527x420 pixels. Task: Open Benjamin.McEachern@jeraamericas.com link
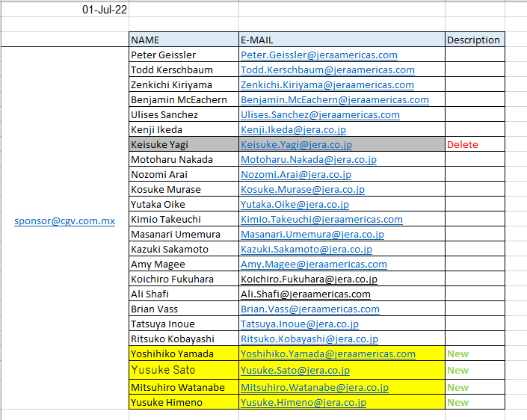point(335,100)
